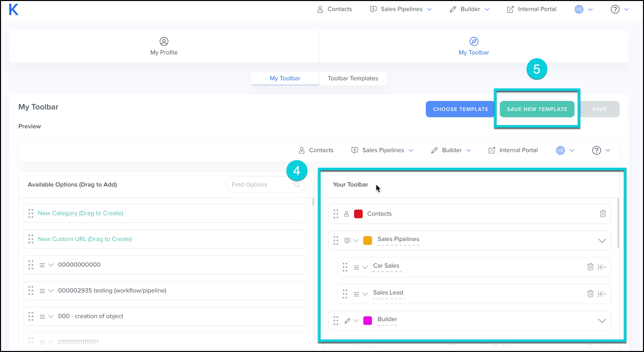Click Choose Template button

[x=460, y=109]
